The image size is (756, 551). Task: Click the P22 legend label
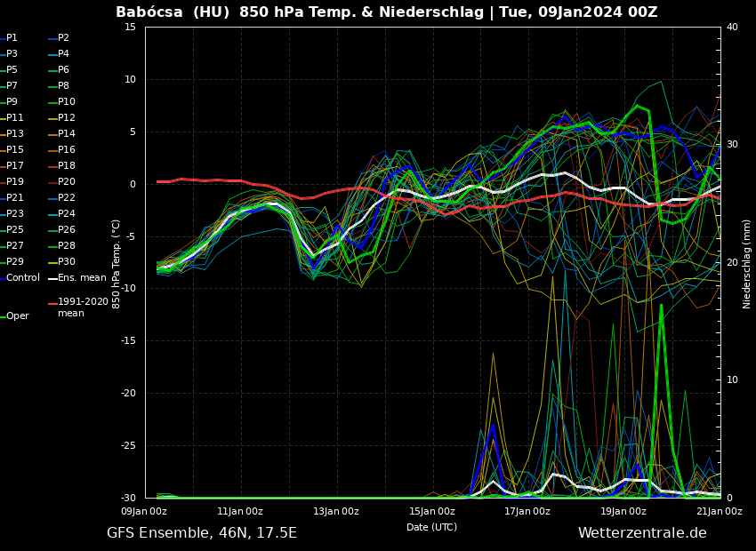click(66, 198)
